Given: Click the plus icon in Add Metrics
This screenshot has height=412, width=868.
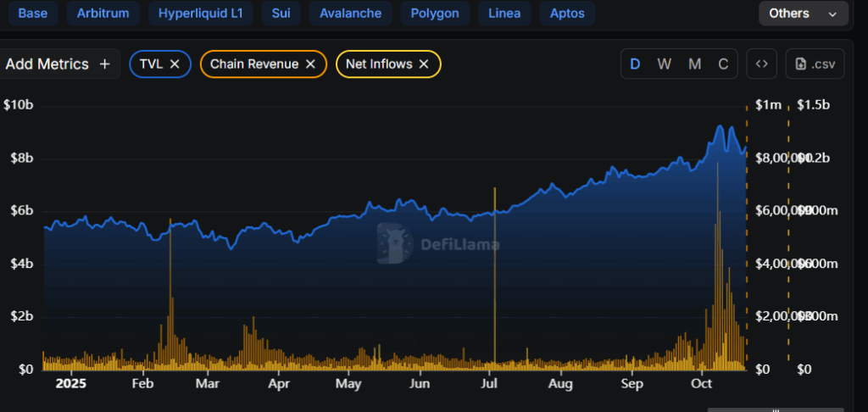Looking at the screenshot, I should pyautogui.click(x=105, y=64).
